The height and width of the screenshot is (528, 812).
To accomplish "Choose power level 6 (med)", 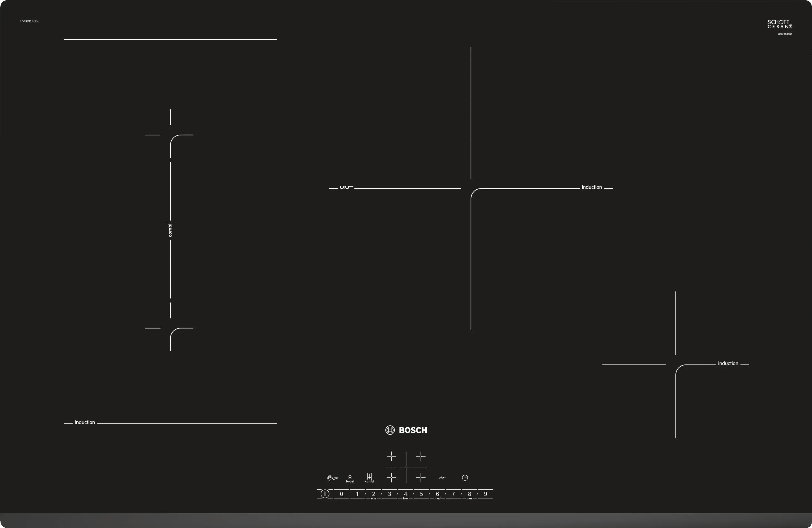I will (x=438, y=494).
